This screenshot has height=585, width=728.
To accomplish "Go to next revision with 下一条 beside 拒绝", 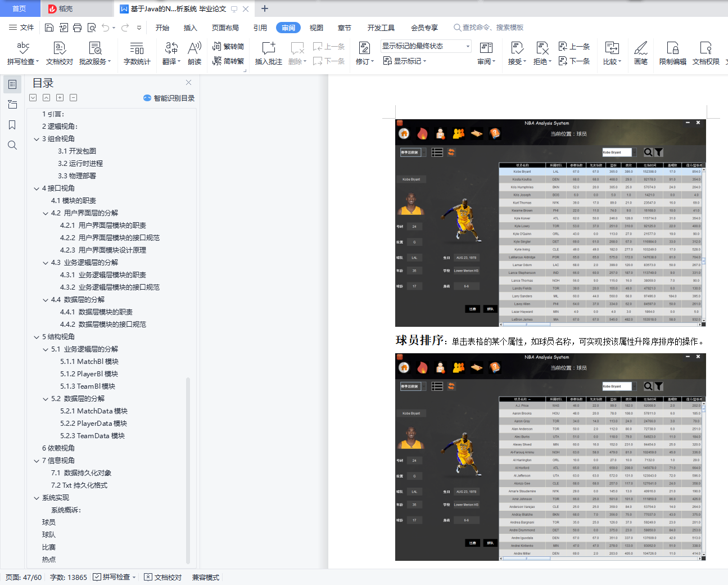I will [574, 61].
